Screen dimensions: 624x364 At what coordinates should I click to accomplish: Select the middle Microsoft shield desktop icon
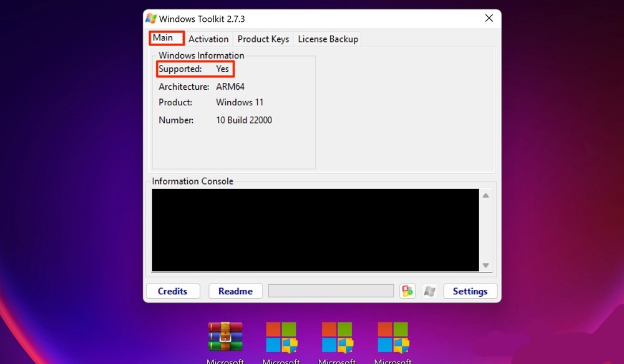(337, 337)
